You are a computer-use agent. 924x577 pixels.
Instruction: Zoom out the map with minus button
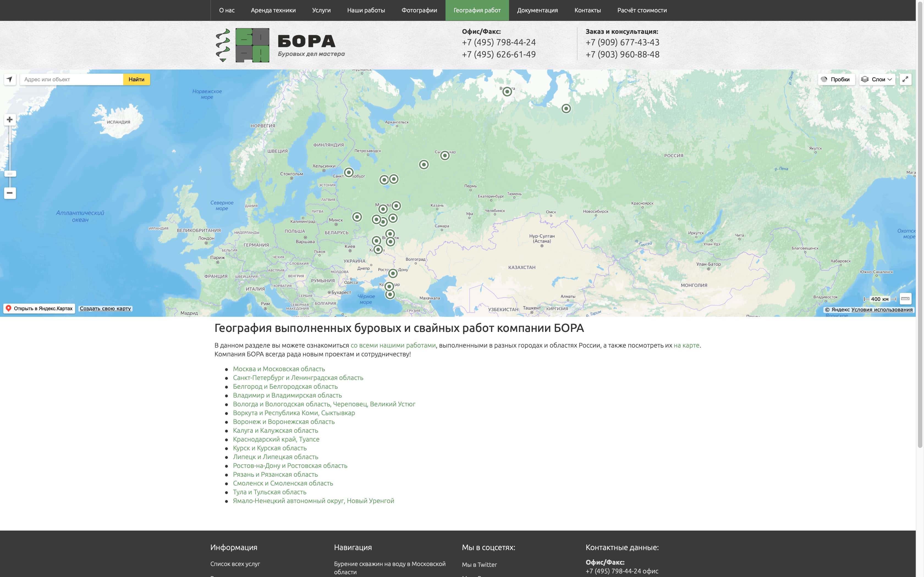10,193
